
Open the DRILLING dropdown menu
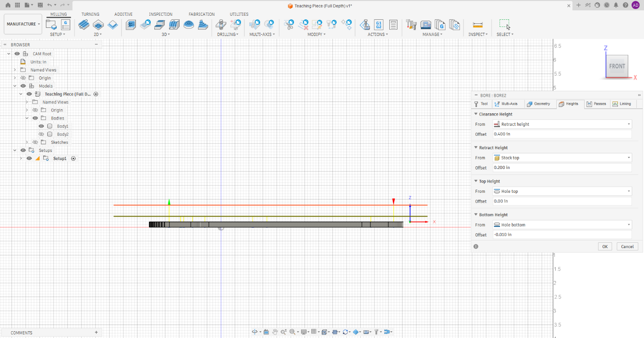coord(227,34)
